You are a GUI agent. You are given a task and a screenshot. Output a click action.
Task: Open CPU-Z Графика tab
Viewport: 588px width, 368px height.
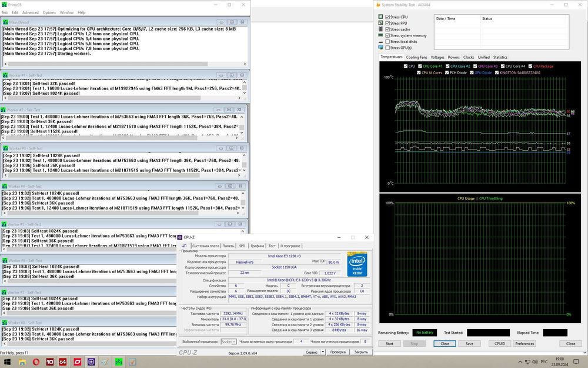[258, 246]
